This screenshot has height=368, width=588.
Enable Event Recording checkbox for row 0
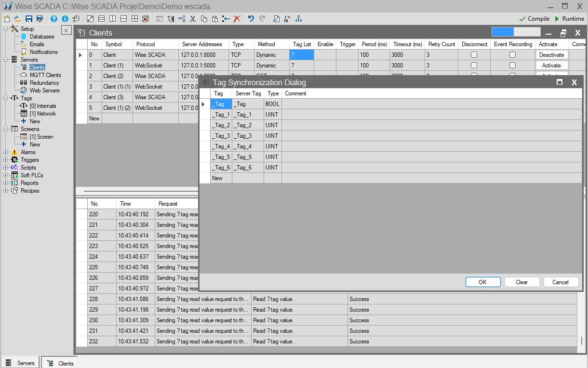coord(512,55)
